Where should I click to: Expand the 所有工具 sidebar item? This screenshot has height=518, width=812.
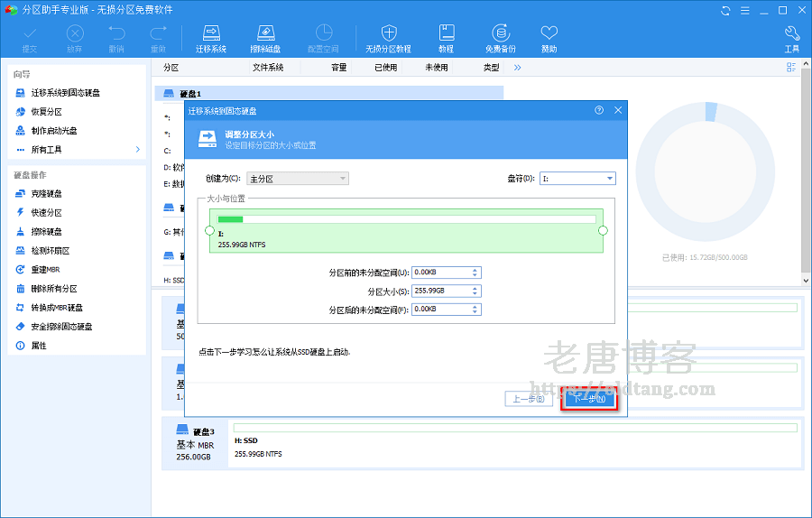tap(76, 149)
